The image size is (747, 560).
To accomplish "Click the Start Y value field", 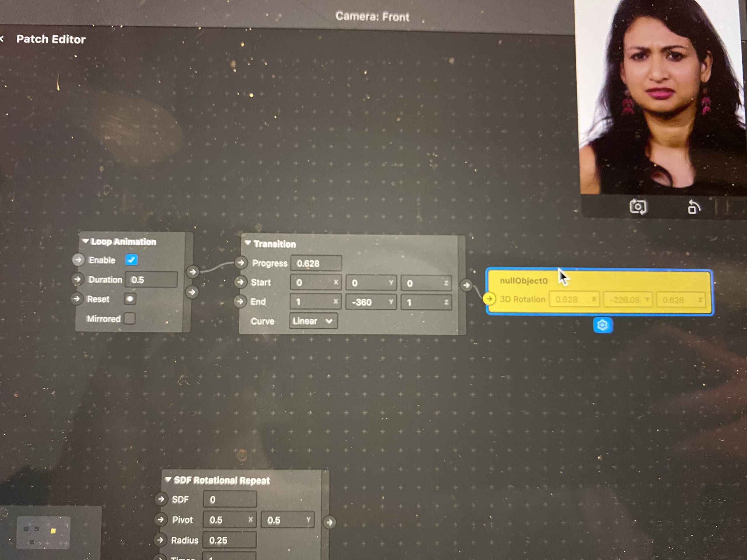I will (x=371, y=283).
